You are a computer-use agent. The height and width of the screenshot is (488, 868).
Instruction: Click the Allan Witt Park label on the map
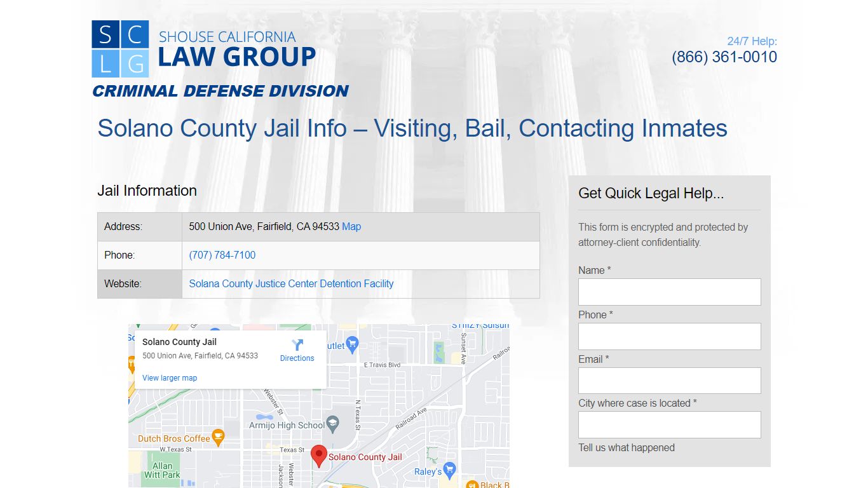pyautogui.click(x=162, y=470)
